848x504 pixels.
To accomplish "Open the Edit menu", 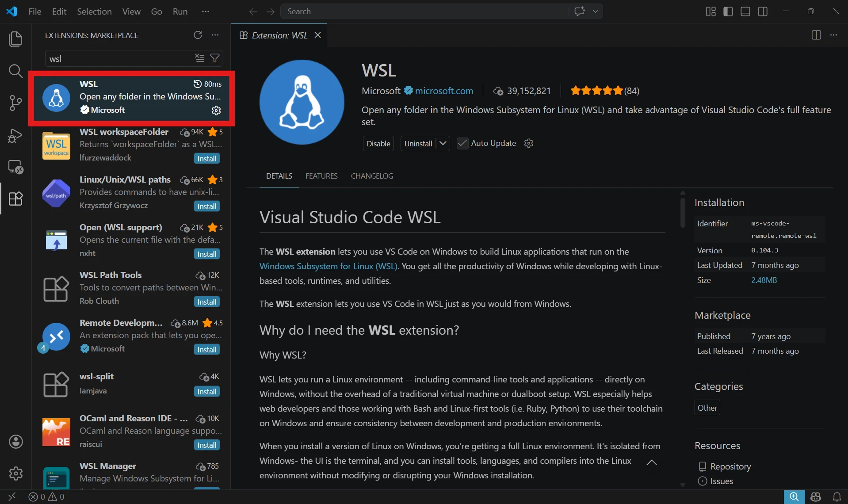I will [x=59, y=11].
